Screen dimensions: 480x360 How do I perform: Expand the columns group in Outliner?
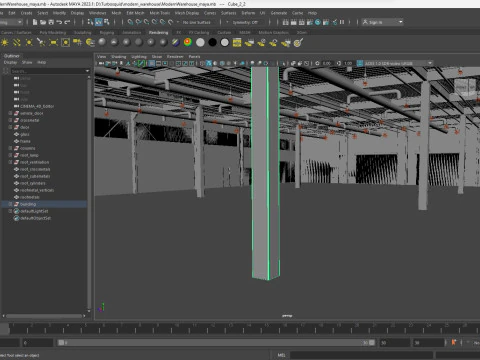pos(10,148)
